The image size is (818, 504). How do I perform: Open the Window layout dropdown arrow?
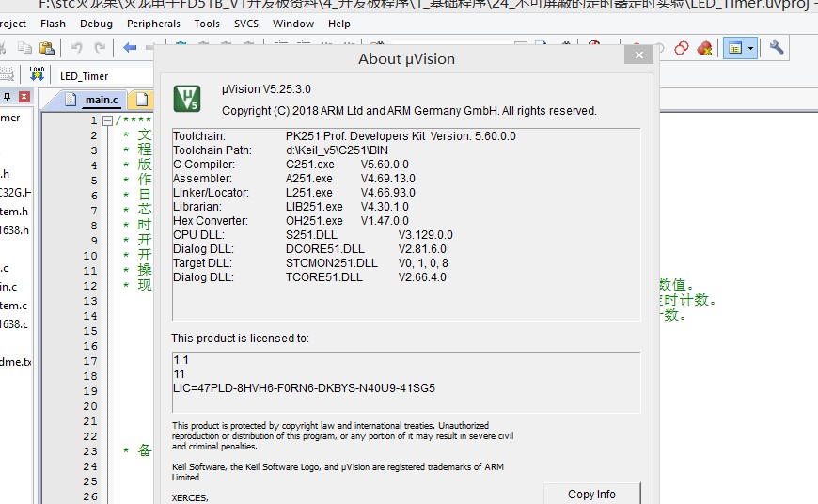coord(750,48)
